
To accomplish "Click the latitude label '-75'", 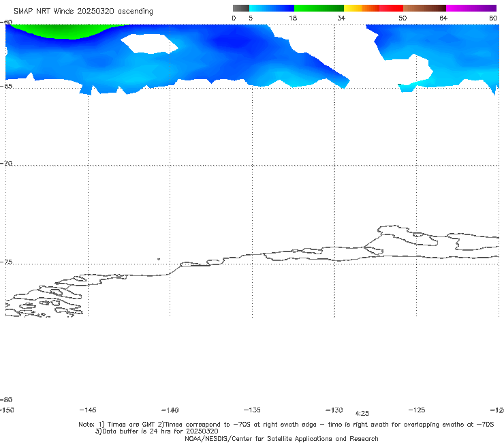I will (6, 262).
